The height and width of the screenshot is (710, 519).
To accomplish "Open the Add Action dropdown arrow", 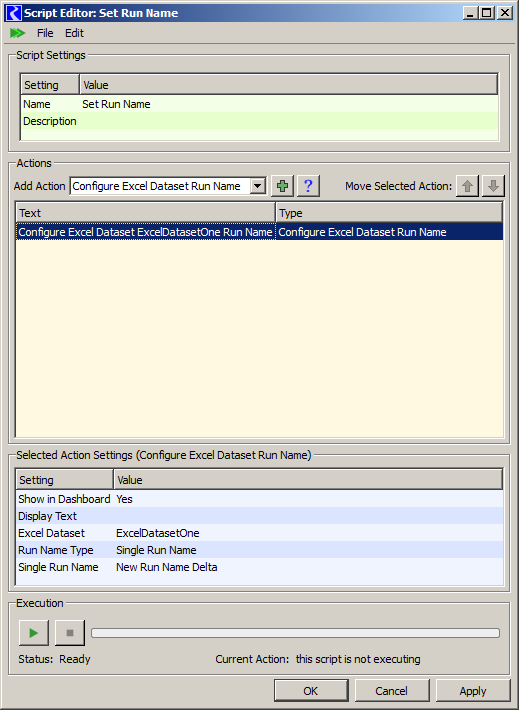I will point(258,186).
